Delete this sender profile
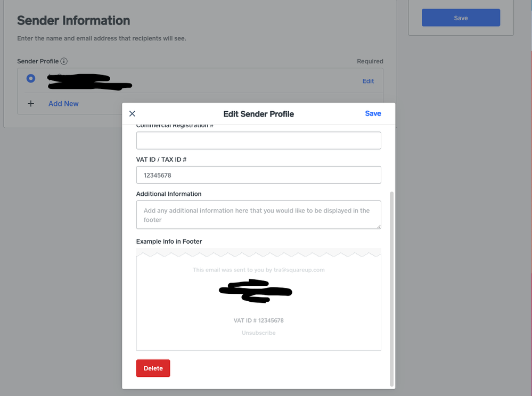Image resolution: width=532 pixels, height=396 pixels. (x=153, y=368)
